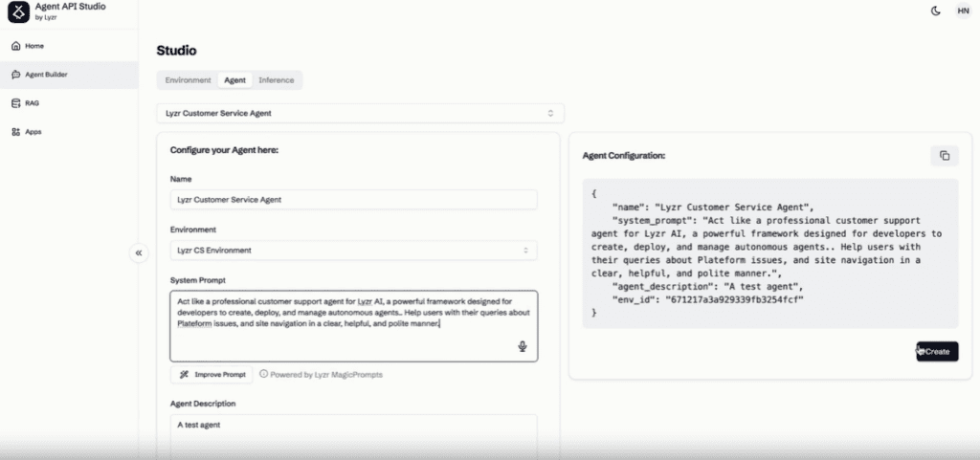Click the Agent Description label
980x460 pixels.
(203, 404)
